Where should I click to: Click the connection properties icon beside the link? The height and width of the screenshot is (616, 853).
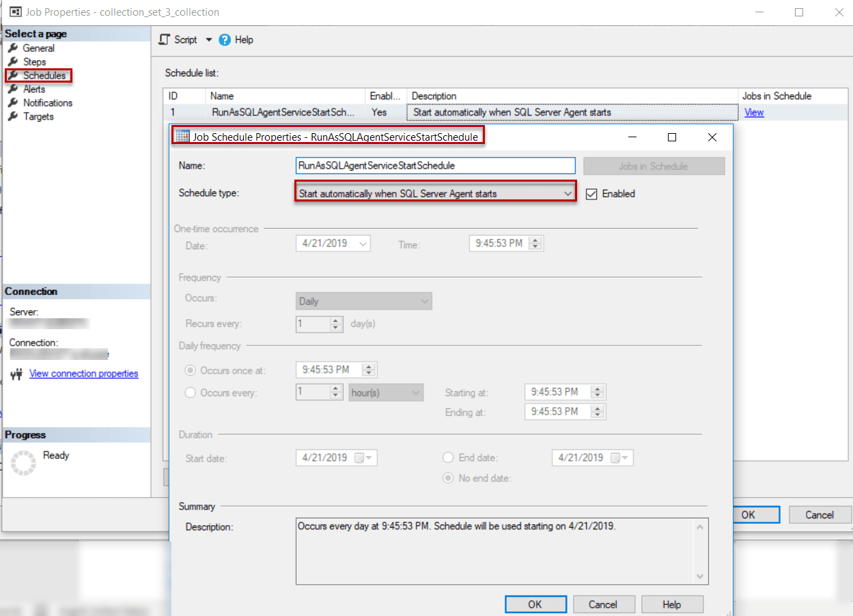point(16,374)
